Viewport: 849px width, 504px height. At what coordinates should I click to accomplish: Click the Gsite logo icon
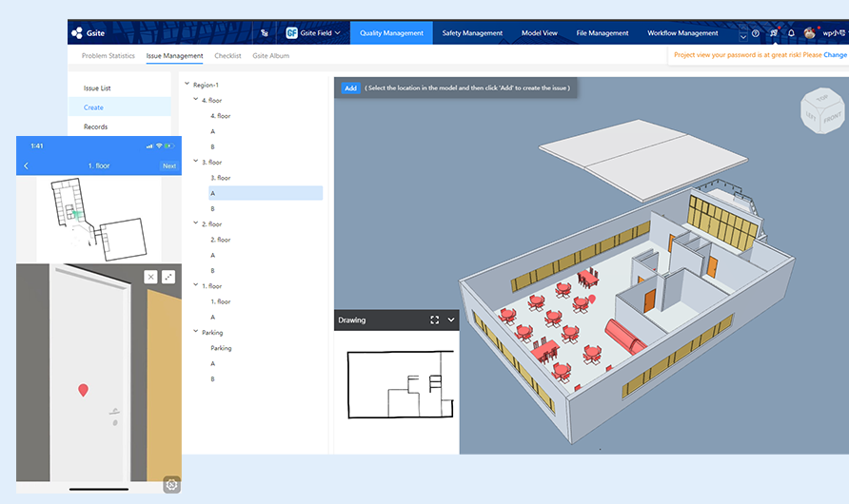(x=77, y=33)
